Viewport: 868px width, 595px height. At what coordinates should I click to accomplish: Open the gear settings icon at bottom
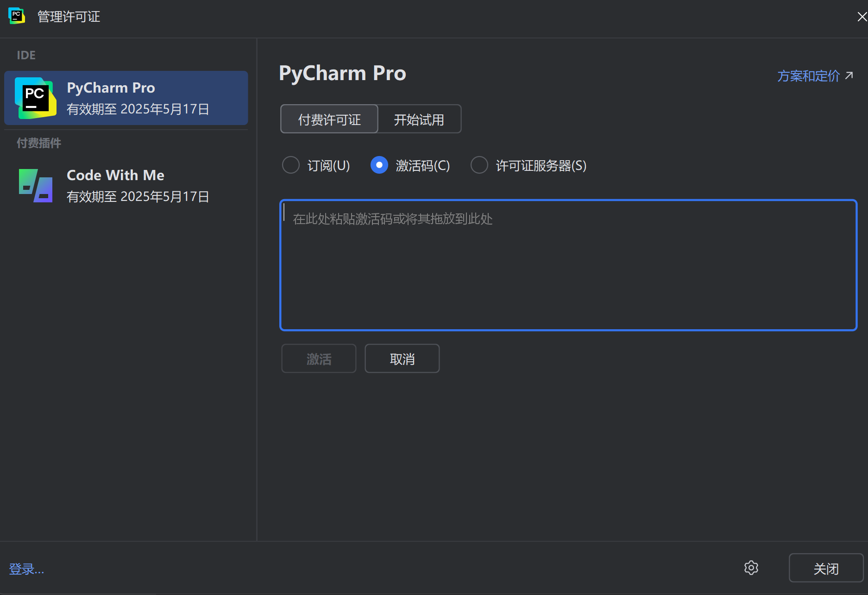tap(751, 568)
